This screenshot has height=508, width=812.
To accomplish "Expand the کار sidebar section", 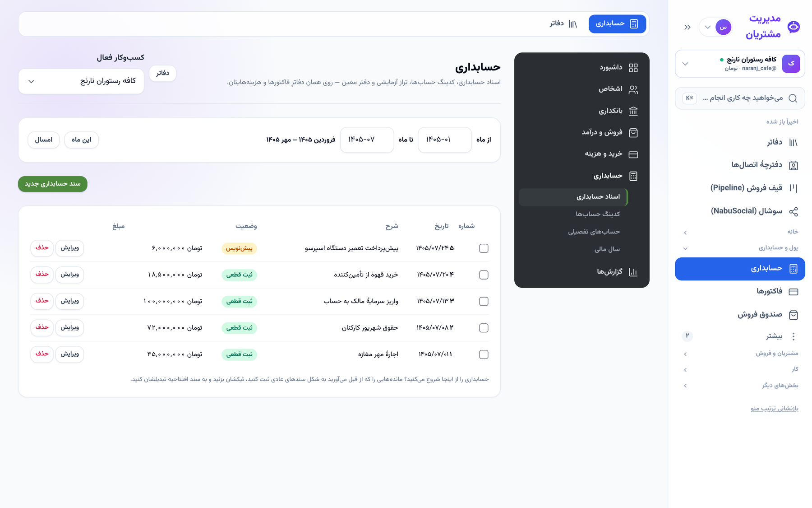I will point(740,369).
